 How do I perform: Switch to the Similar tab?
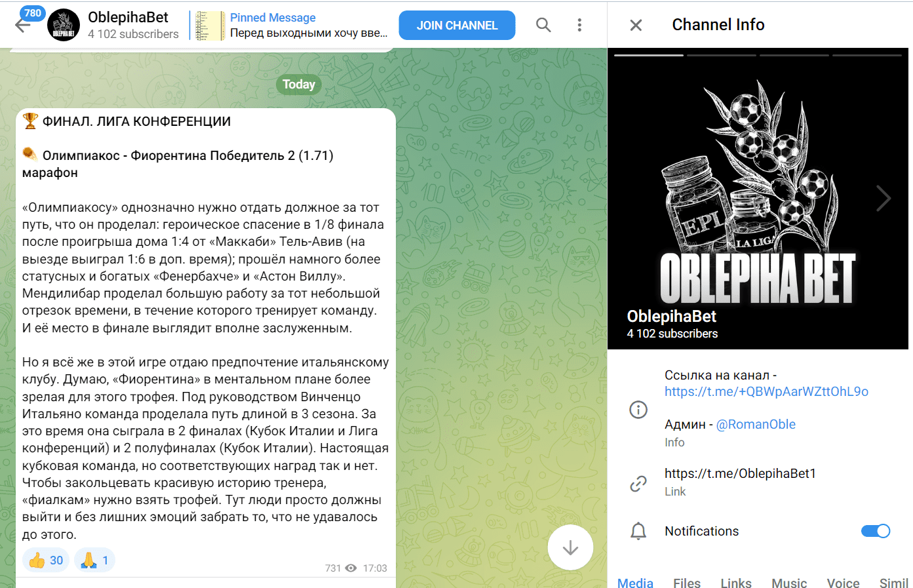click(894, 583)
